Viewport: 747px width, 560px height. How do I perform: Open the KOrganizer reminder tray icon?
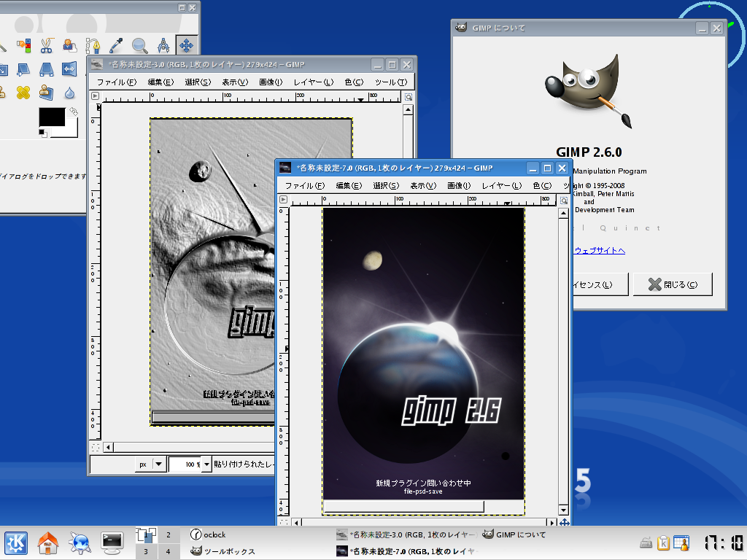point(681,542)
